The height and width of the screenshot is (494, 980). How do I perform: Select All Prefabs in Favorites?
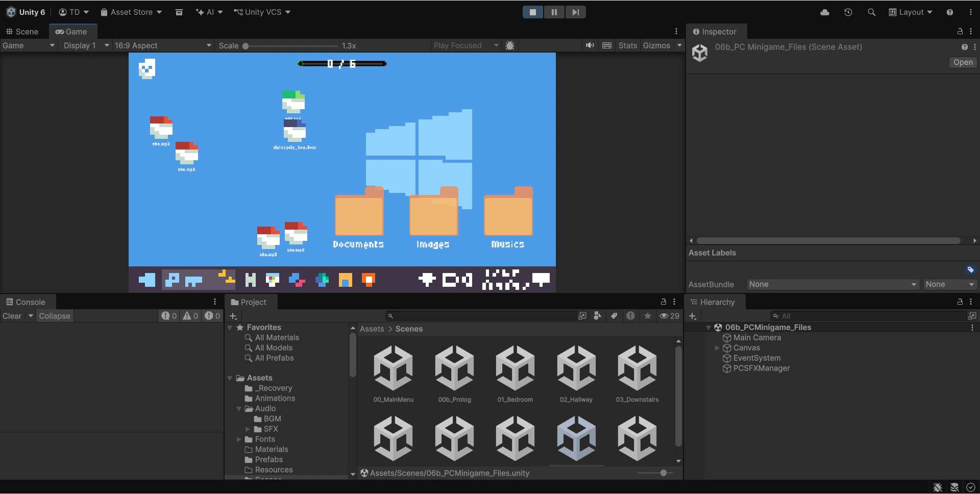tap(274, 358)
